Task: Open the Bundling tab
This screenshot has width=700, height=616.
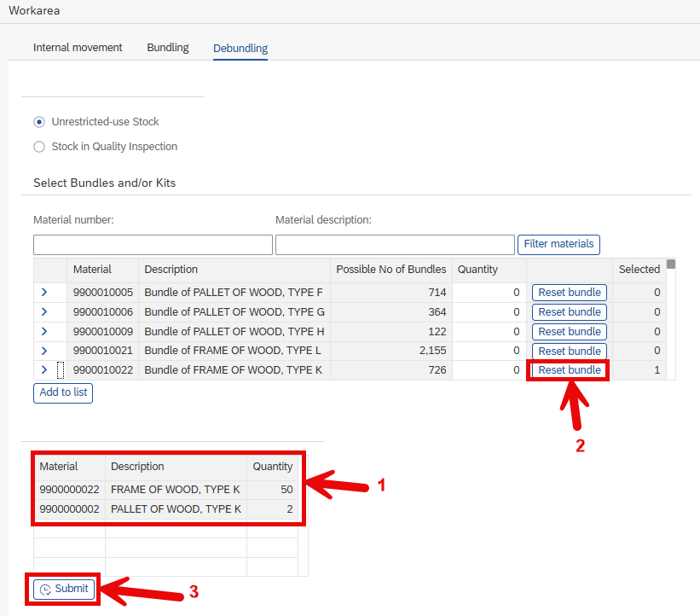Action: [x=168, y=47]
